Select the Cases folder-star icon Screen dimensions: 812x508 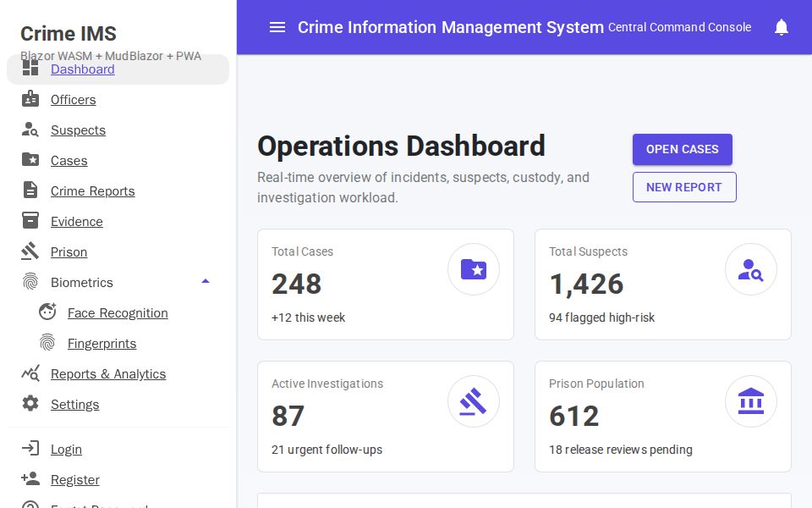(x=30, y=160)
